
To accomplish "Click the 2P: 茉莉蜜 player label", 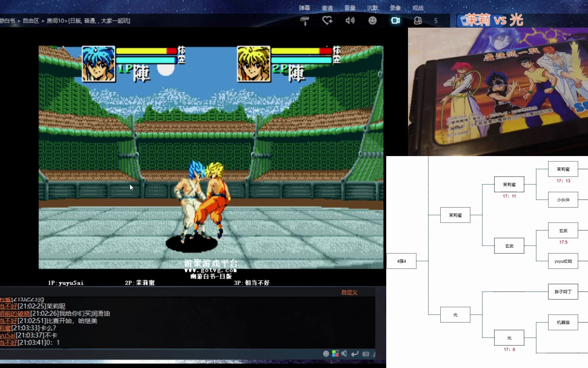I will (140, 283).
